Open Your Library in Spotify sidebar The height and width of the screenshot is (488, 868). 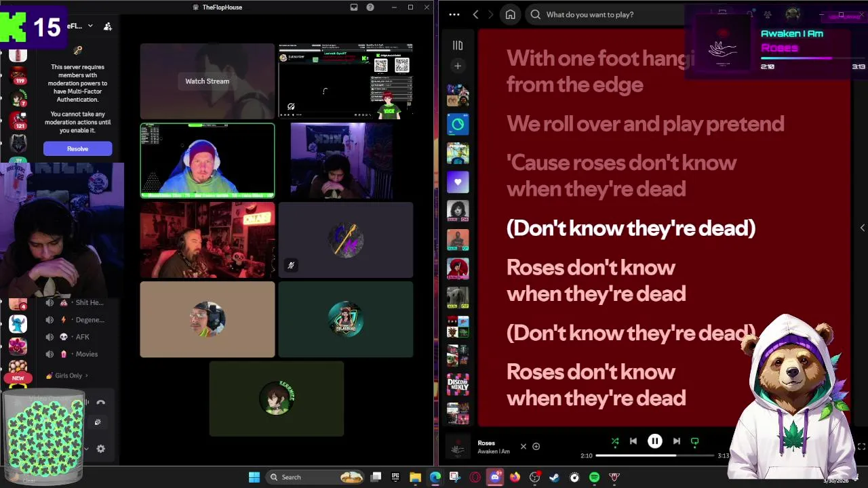coord(458,45)
